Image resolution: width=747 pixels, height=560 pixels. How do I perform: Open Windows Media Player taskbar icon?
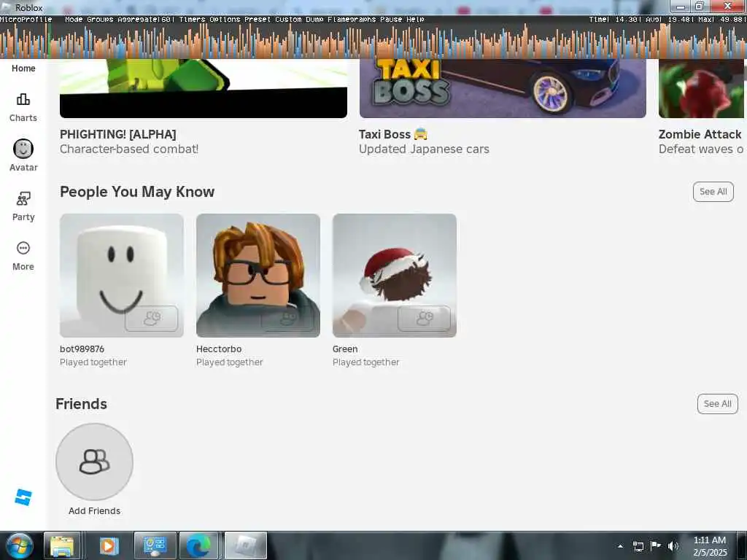[109, 545]
